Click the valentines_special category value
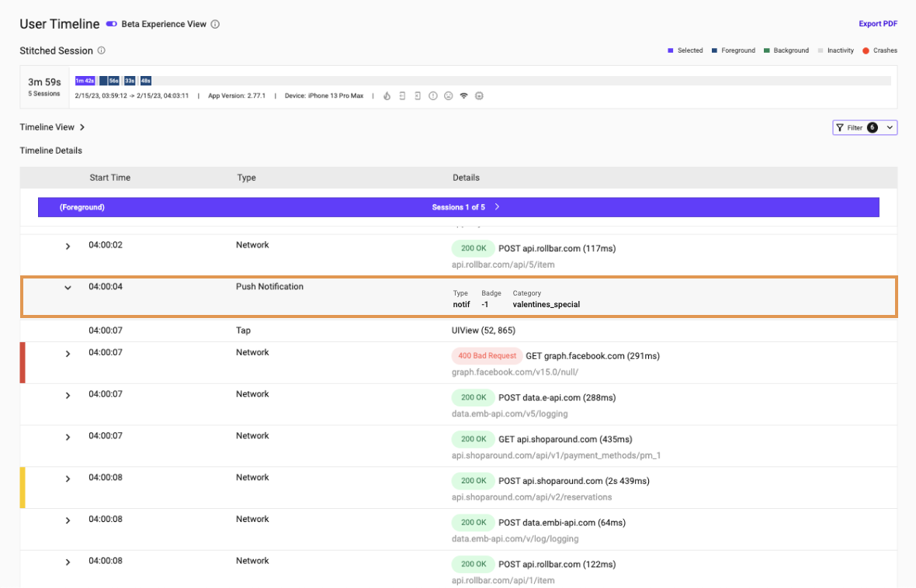The height and width of the screenshot is (588, 916). pyautogui.click(x=546, y=304)
